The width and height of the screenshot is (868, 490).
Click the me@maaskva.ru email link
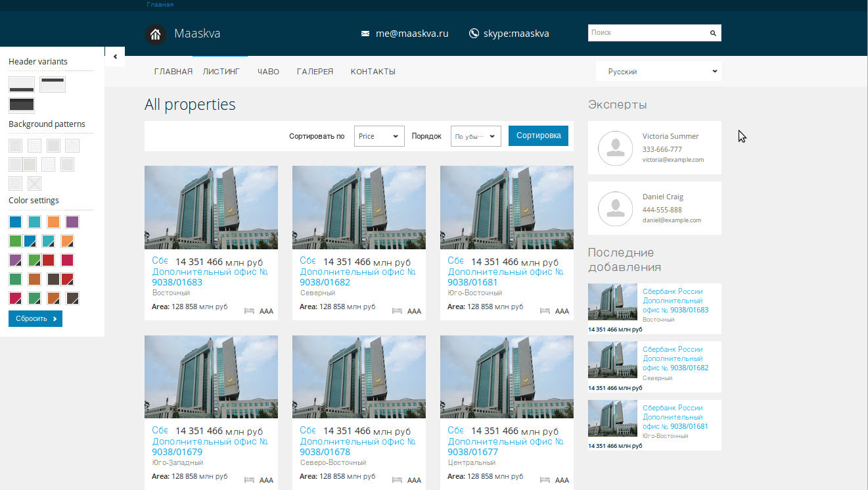point(412,34)
